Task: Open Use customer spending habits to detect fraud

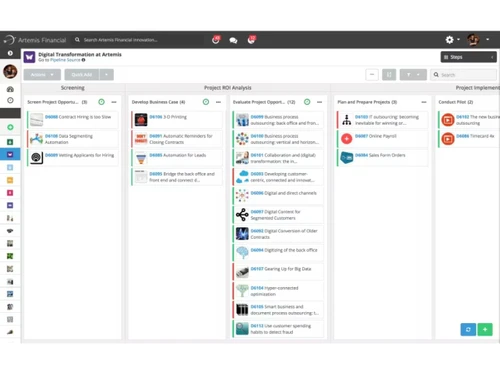Action: [278, 329]
